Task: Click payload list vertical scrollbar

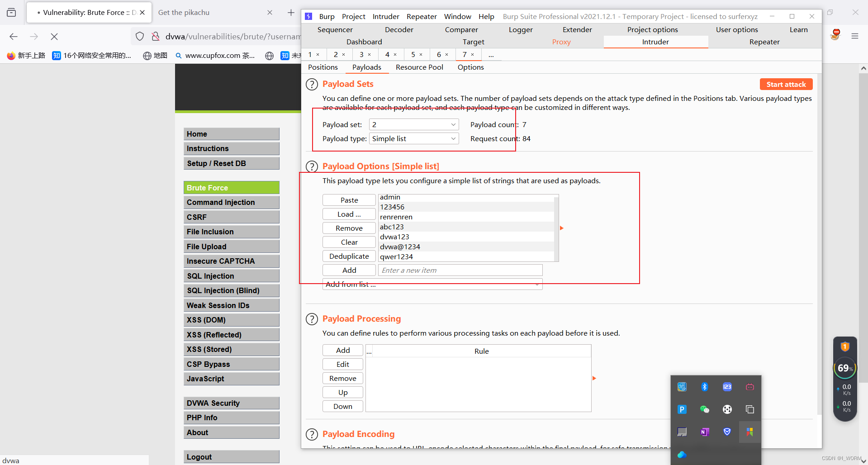Action: click(x=556, y=228)
